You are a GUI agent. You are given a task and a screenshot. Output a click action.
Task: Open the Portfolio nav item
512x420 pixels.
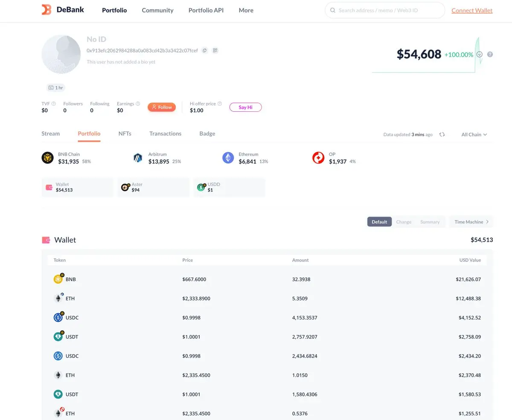pos(114,10)
